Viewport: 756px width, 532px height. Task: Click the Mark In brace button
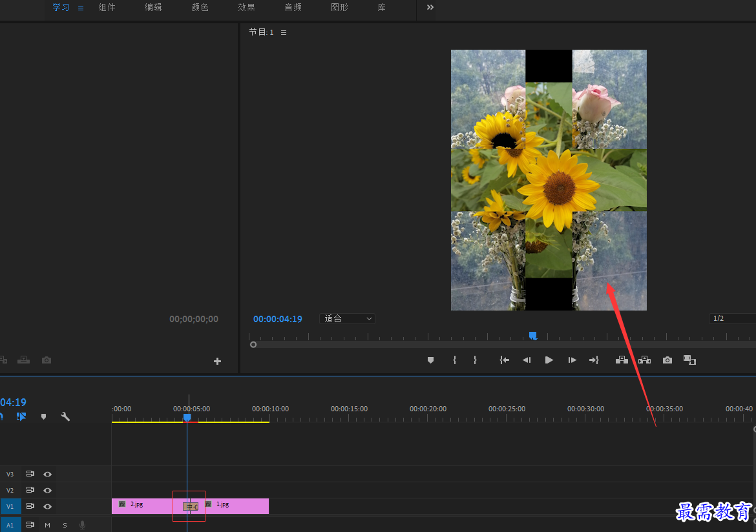pyautogui.click(x=454, y=360)
